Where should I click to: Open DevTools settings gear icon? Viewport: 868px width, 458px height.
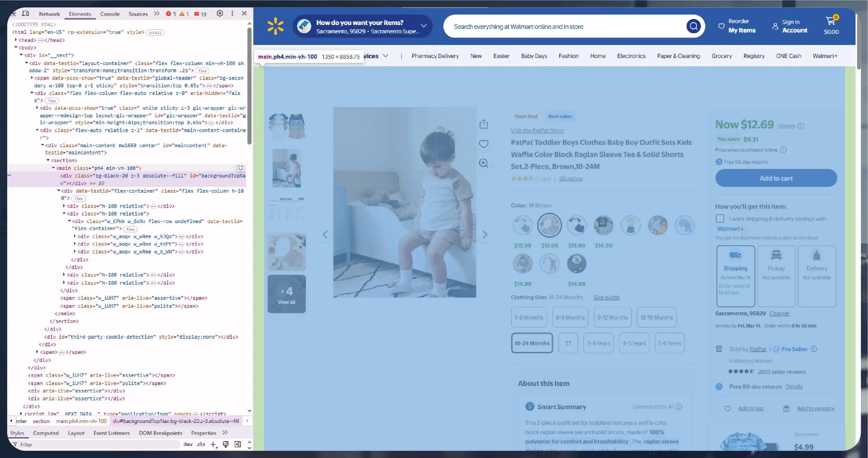coord(220,14)
